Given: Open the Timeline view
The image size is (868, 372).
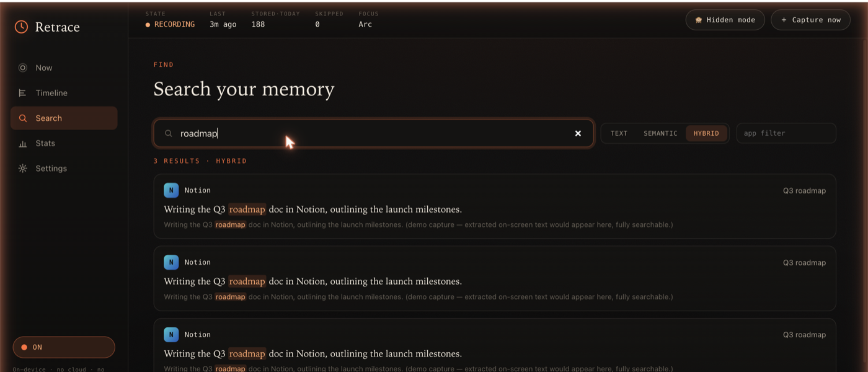Looking at the screenshot, I should 64,93.
